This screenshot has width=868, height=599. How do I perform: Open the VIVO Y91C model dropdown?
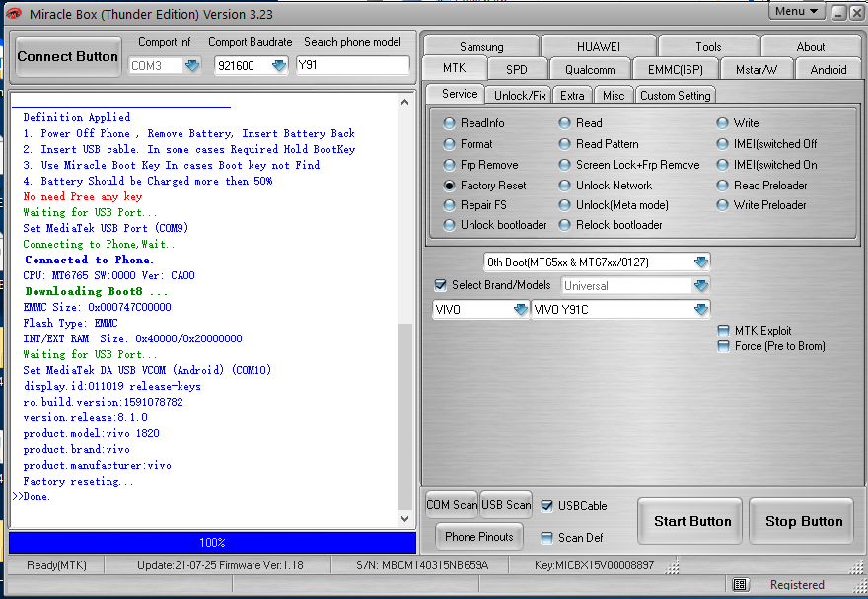point(701,310)
